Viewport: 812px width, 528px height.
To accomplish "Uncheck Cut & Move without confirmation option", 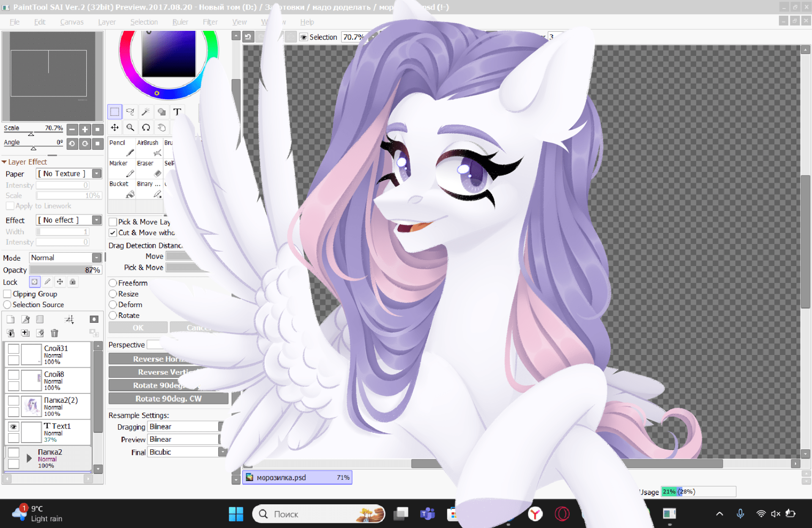I will 113,233.
